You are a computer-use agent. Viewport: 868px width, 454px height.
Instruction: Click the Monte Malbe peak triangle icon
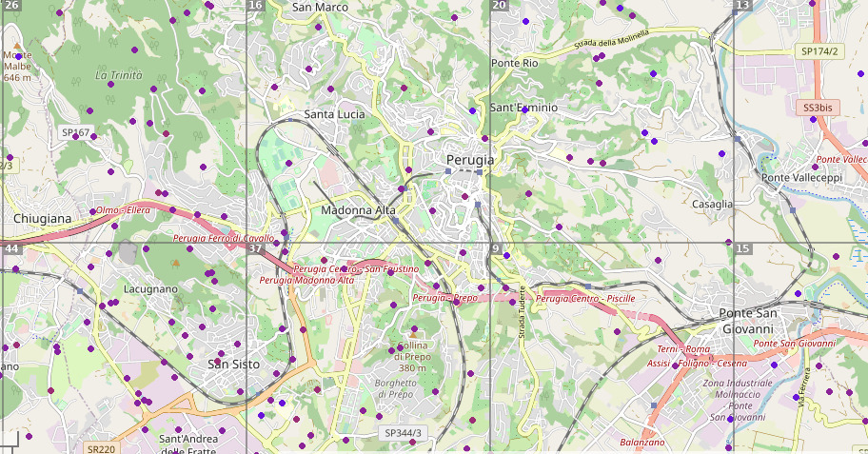coord(17,45)
